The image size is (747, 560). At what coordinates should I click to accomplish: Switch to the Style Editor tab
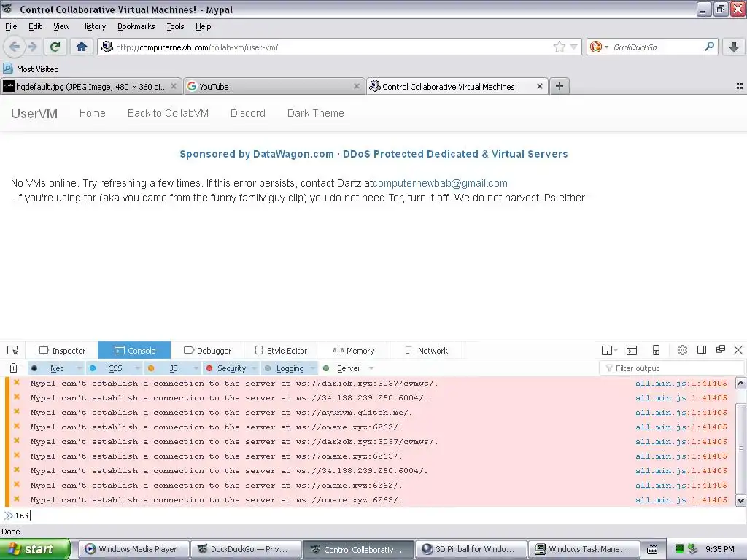click(x=281, y=351)
